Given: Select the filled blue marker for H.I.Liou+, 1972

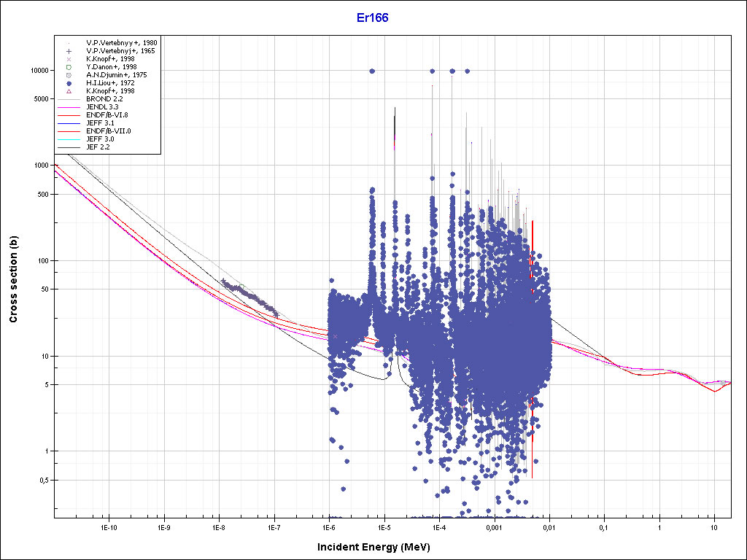Looking at the screenshot, I should (68, 83).
